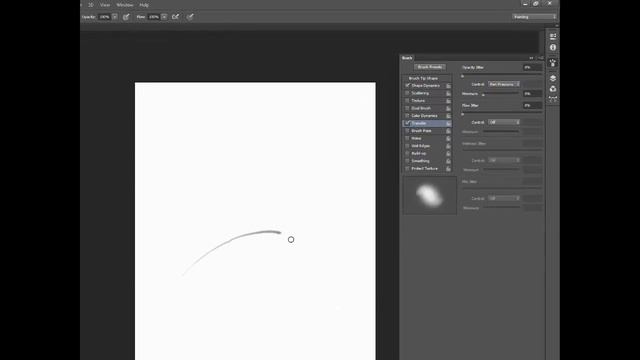Open the Channels panel icon in right dock
640x360 pixels.
[553, 89]
